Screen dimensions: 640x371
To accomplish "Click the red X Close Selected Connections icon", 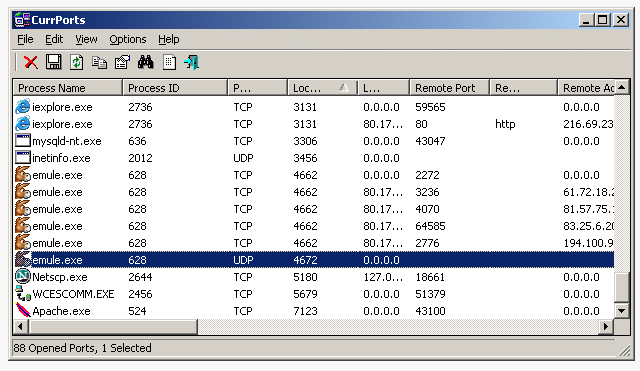I will click(31, 62).
